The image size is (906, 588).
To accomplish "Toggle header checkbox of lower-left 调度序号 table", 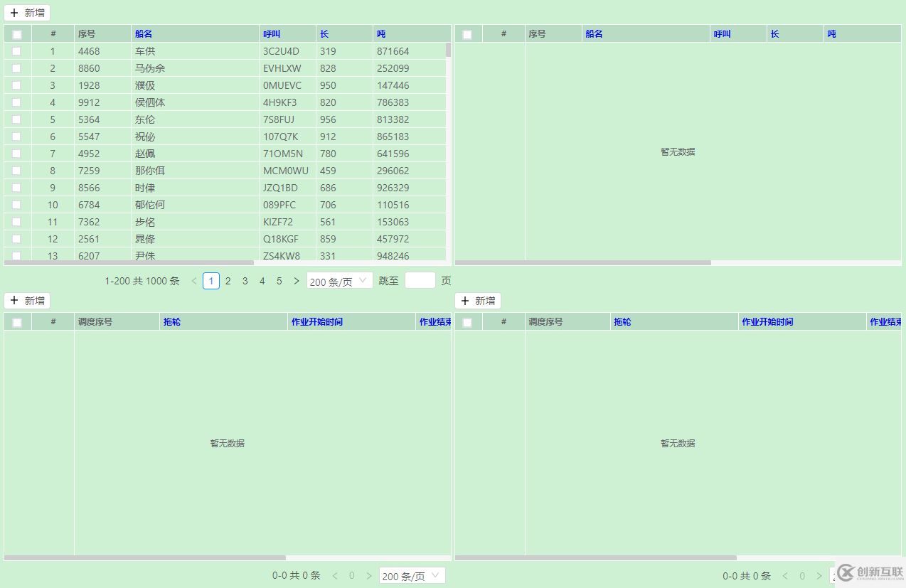I will coord(17,322).
